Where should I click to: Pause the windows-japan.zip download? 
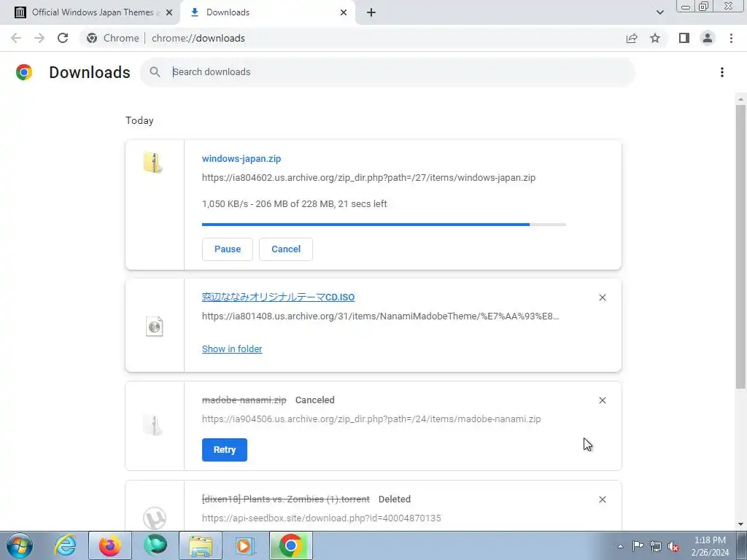[x=228, y=249]
